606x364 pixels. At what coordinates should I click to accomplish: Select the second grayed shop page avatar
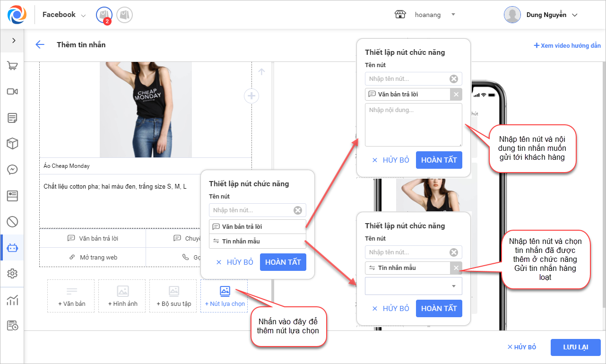tap(124, 15)
